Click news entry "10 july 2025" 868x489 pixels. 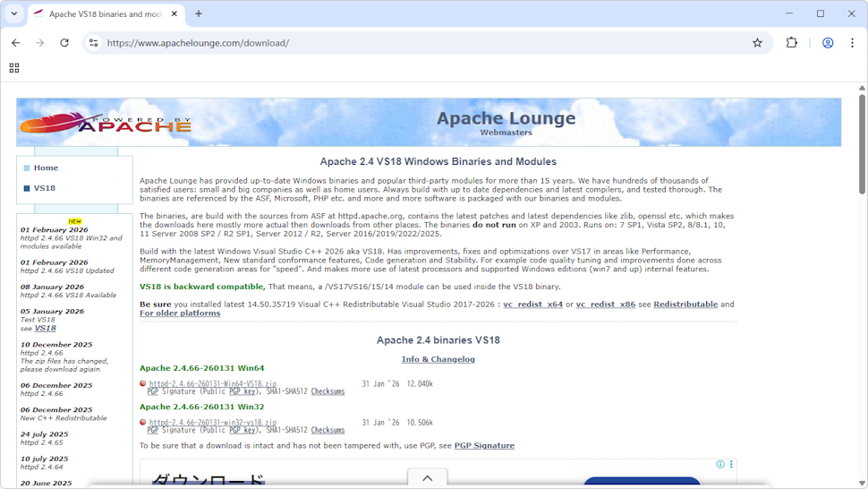pos(44,459)
